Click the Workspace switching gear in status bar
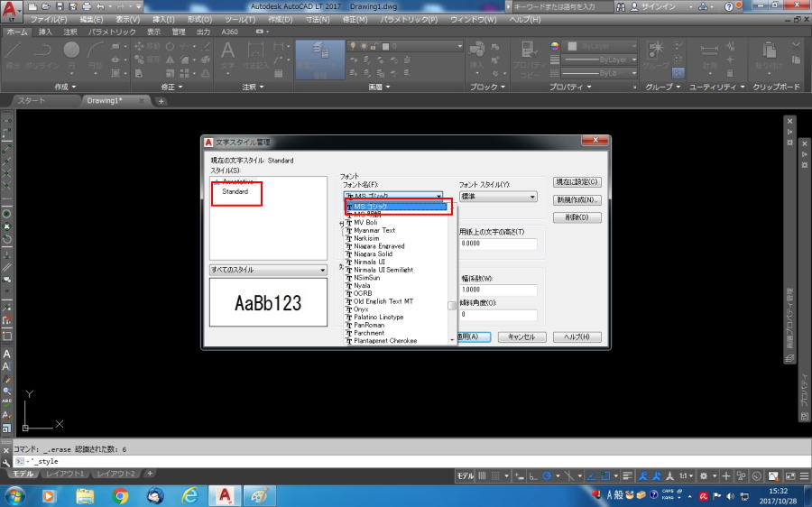 pos(703,476)
